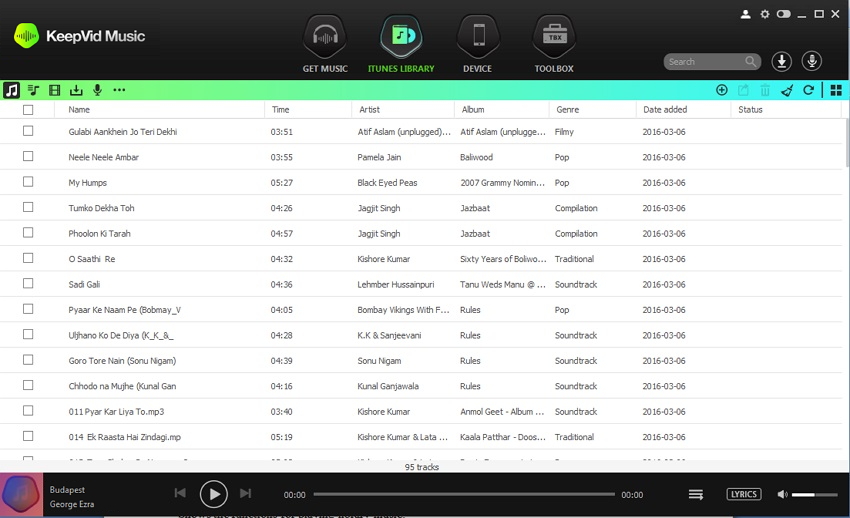Tick the select-all checkbox in header
Screen dimensions: 850x518
tap(28, 110)
